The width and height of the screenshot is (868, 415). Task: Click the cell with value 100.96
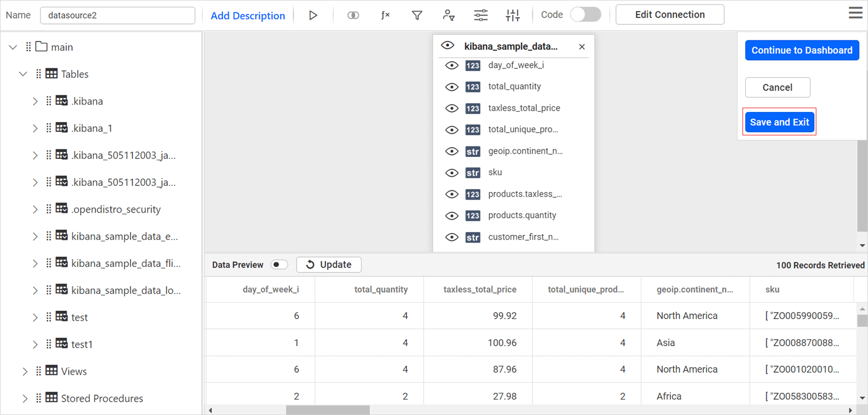[502, 342]
